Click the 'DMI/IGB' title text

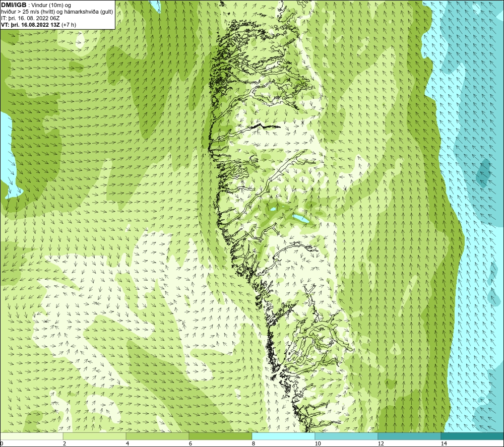pos(14,5)
